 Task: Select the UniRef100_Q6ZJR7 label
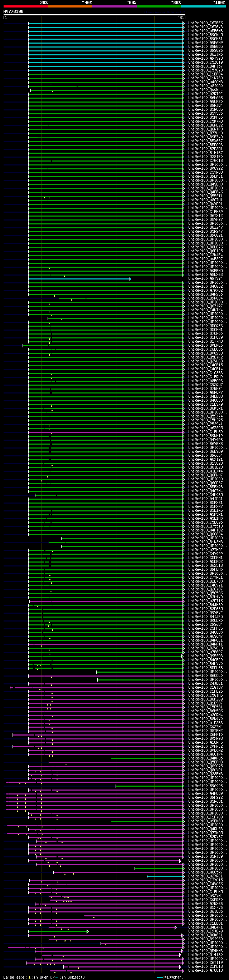coord(205,306)
